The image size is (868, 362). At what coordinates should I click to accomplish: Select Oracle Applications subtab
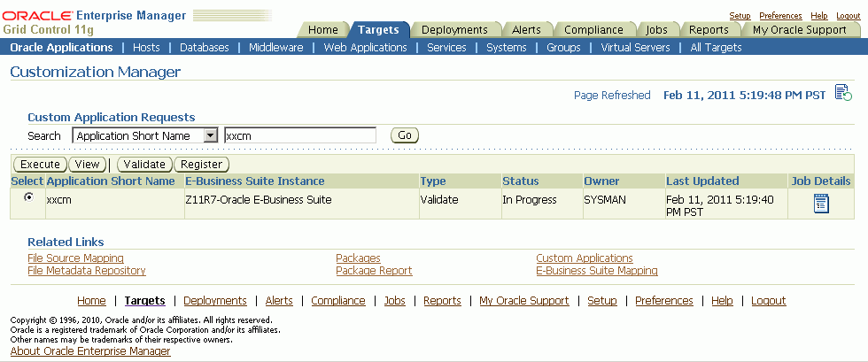point(61,48)
